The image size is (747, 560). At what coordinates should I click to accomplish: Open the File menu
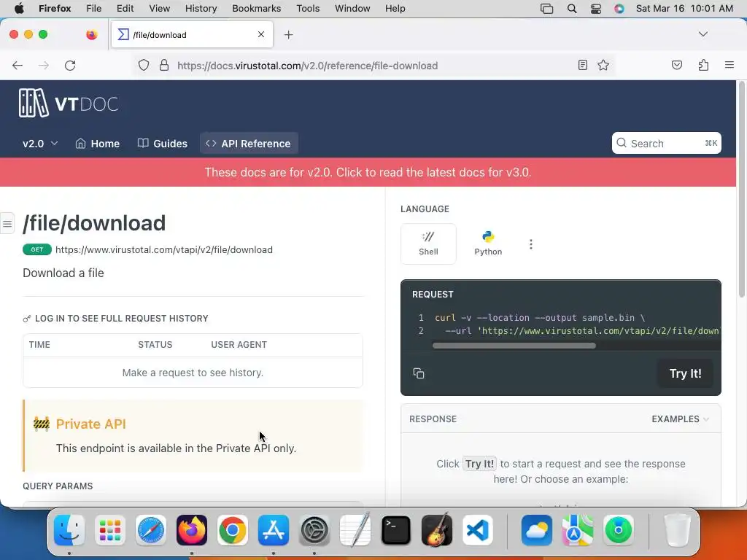point(93,9)
